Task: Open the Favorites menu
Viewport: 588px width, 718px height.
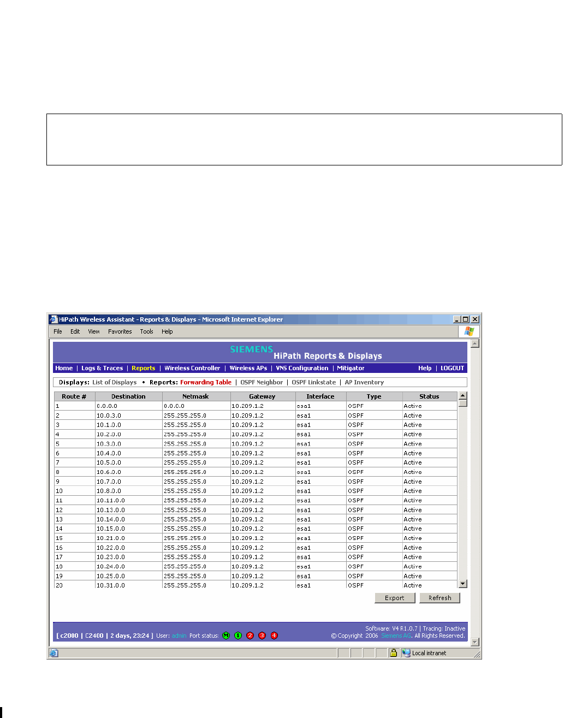Action: point(120,331)
